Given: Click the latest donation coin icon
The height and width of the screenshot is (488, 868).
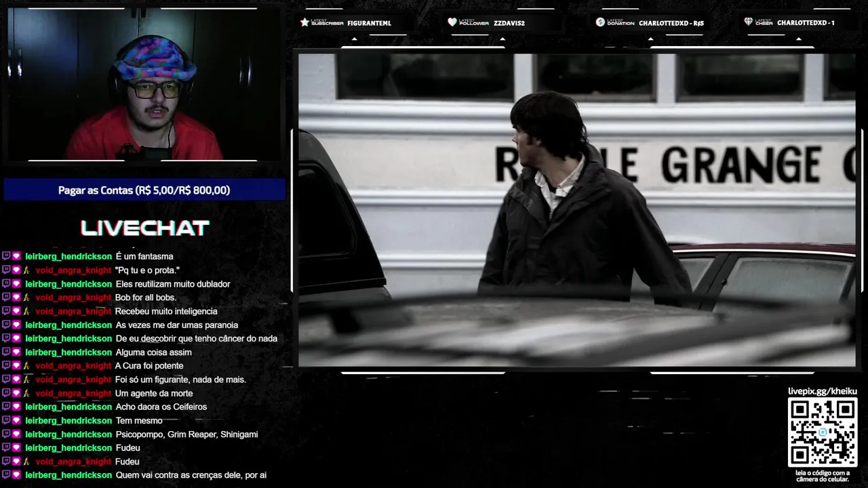Looking at the screenshot, I should [x=600, y=22].
